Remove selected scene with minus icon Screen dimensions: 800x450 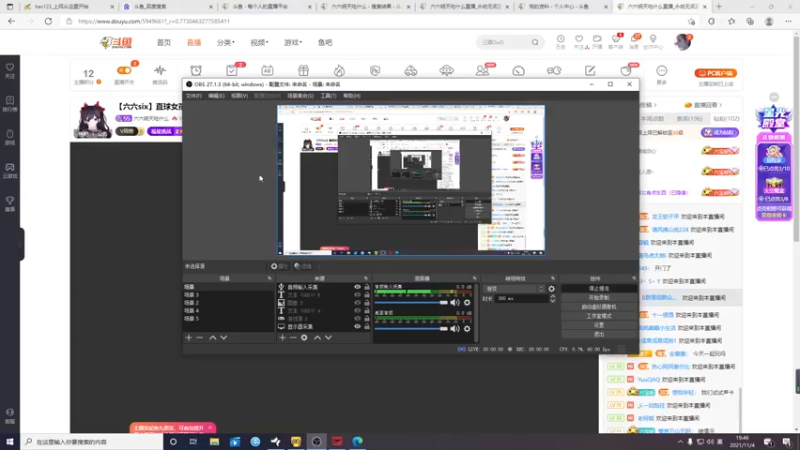click(199, 338)
